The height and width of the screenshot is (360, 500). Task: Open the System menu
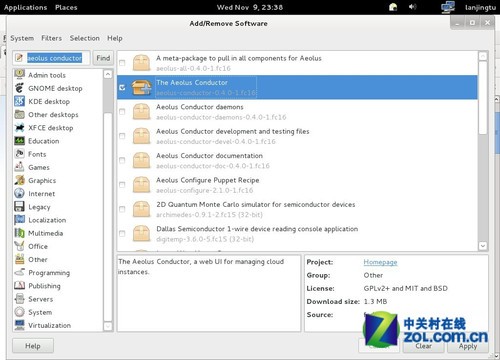(x=22, y=38)
